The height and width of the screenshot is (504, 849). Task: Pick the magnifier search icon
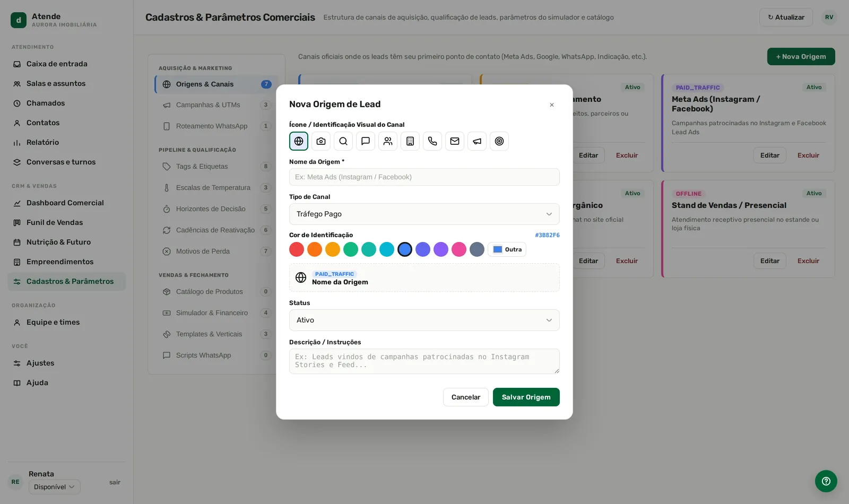343,141
